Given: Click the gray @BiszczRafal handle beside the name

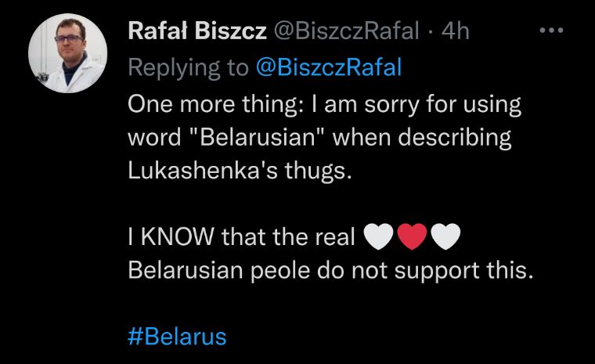Looking at the screenshot, I should pos(346,31).
